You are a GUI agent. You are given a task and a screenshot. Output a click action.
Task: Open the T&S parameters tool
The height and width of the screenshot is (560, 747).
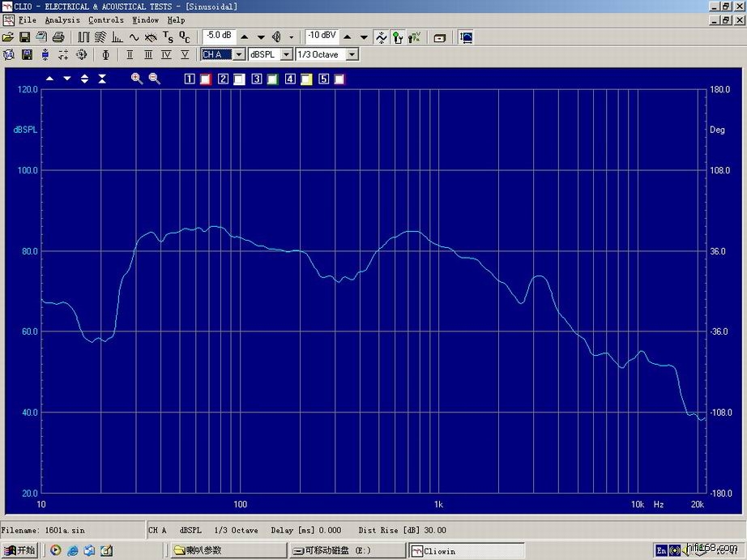tap(168, 37)
